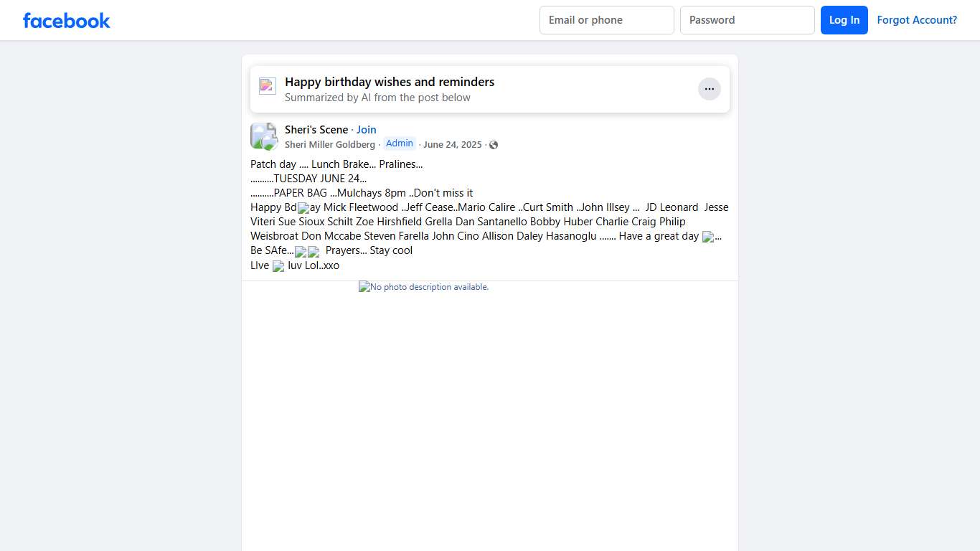Click the emoji between 'LIve' and 'luv'
Screen dimensions: 980x551
pos(278,266)
